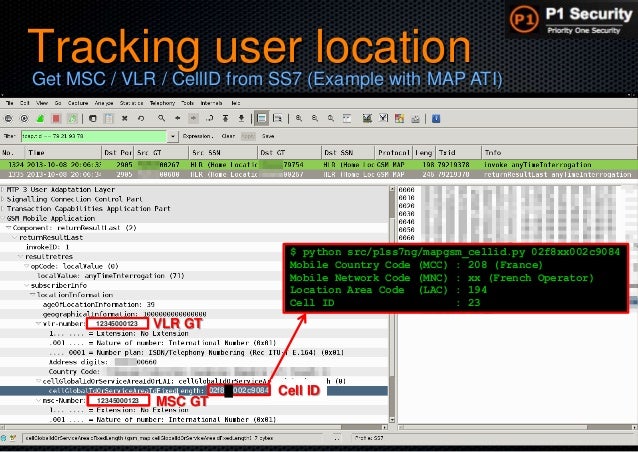Click the Save filter button
Viewport: 638px width, 452px height.
268,136
